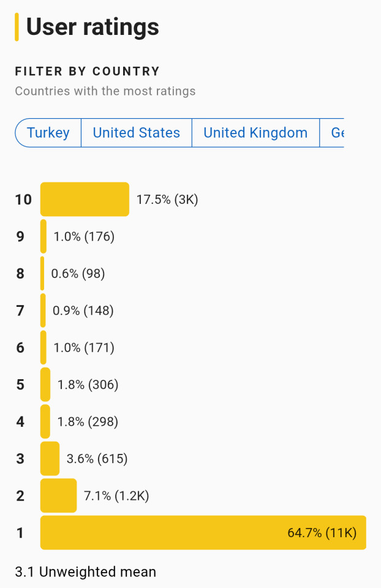Click the rating 3 bar
The image size is (381, 588).
pos(50,458)
